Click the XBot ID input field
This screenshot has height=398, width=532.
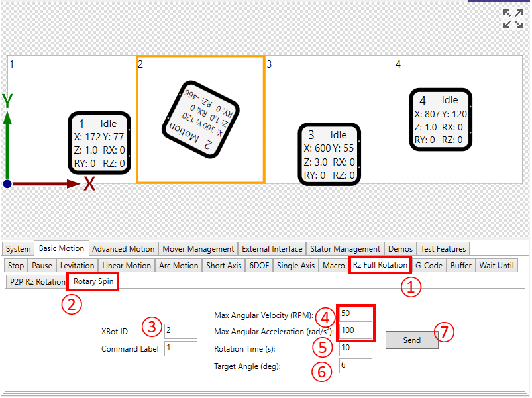pyautogui.click(x=181, y=331)
